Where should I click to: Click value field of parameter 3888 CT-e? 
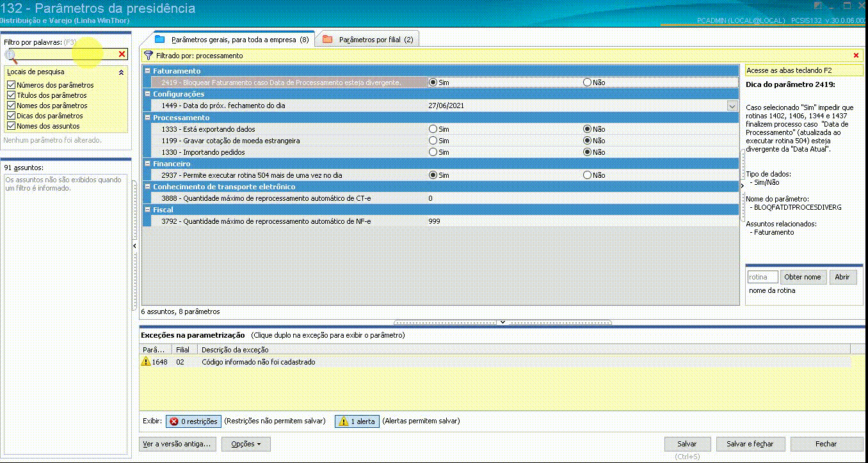pos(583,198)
